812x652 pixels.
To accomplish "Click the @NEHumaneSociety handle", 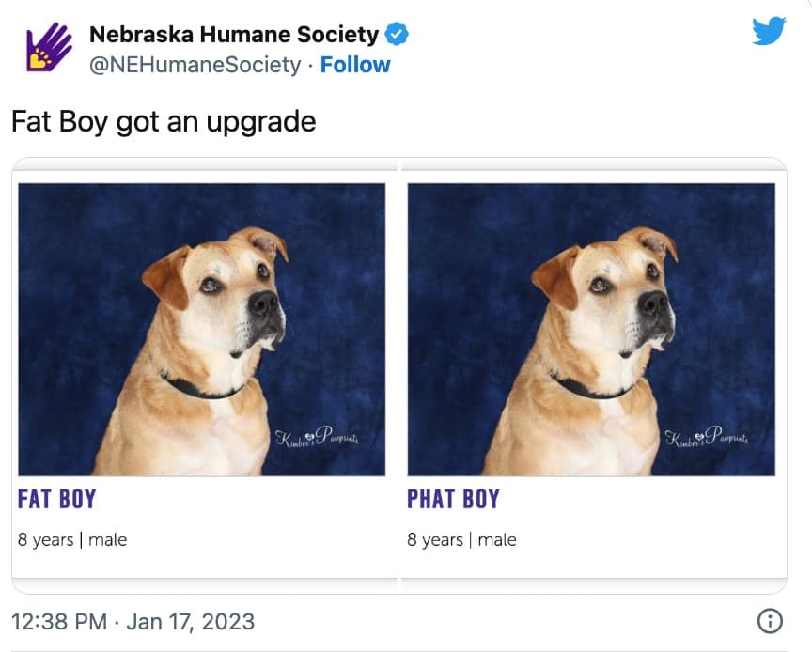I will (x=195, y=65).
